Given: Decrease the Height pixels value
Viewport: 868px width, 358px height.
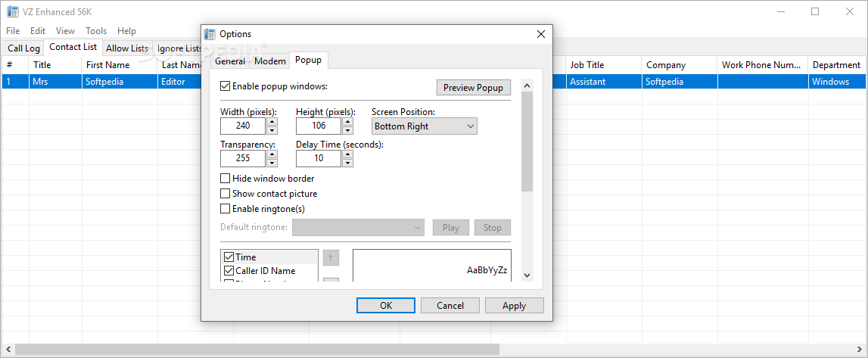Looking at the screenshot, I should pos(347,131).
